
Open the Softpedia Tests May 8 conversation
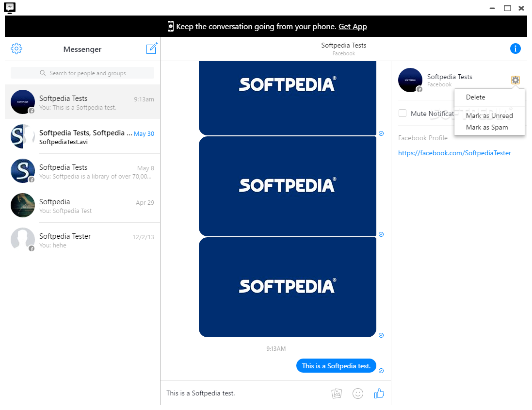point(82,171)
